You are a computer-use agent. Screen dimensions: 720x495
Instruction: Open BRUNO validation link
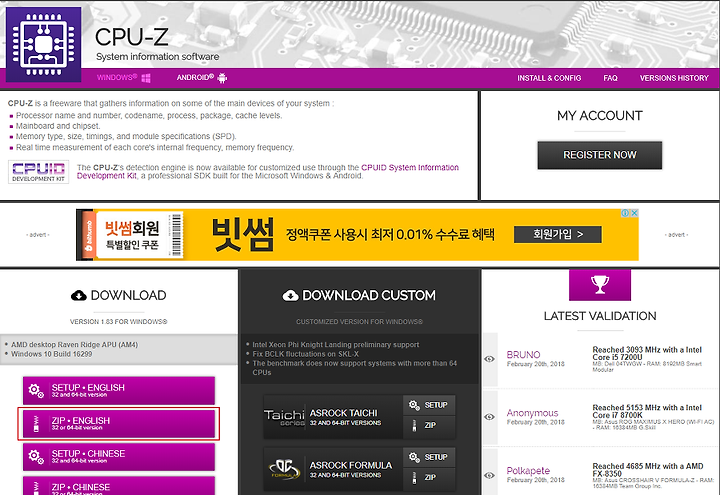(523, 355)
